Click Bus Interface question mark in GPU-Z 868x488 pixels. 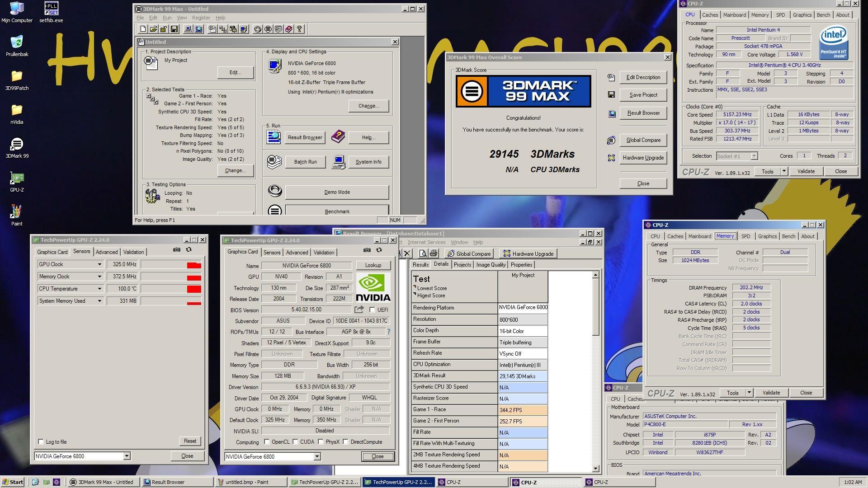388,332
